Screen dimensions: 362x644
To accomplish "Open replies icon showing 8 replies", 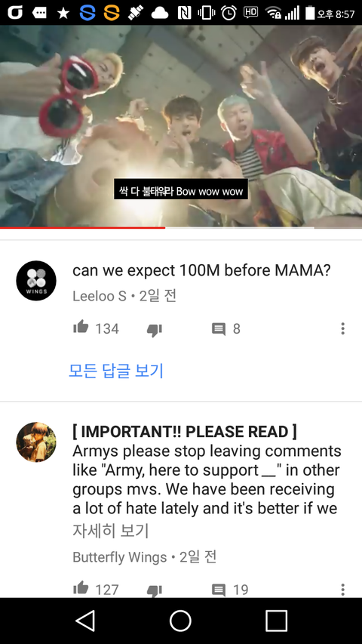I will coord(219,329).
